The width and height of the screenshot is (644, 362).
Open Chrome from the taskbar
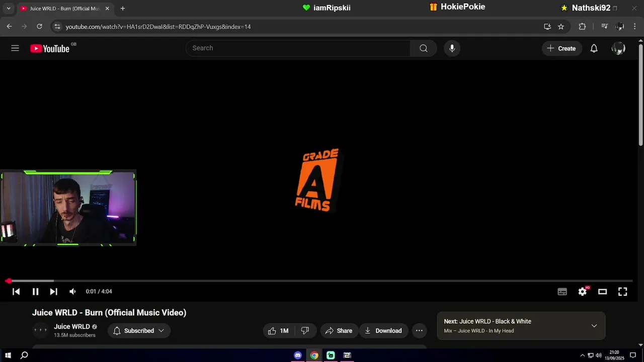[x=314, y=355]
